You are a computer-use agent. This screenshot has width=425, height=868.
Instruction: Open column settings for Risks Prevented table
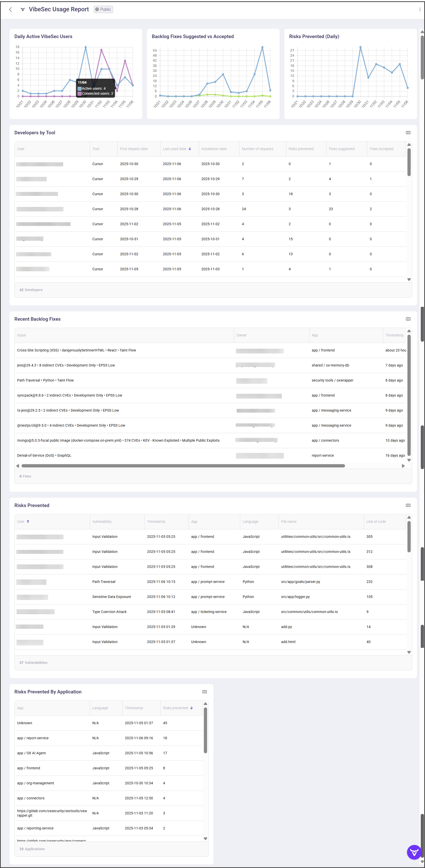pos(408,506)
